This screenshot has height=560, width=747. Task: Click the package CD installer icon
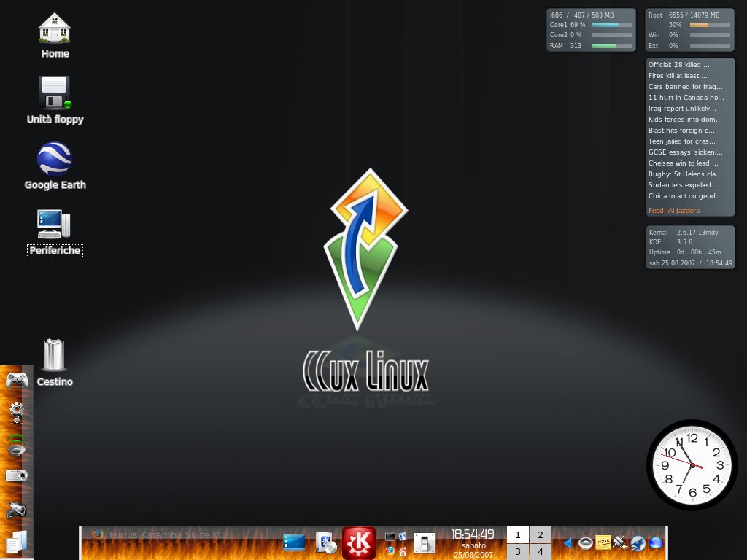[x=326, y=542]
